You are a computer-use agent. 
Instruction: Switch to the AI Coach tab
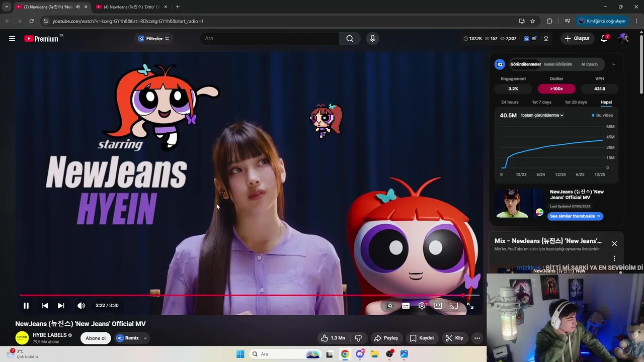(589, 64)
